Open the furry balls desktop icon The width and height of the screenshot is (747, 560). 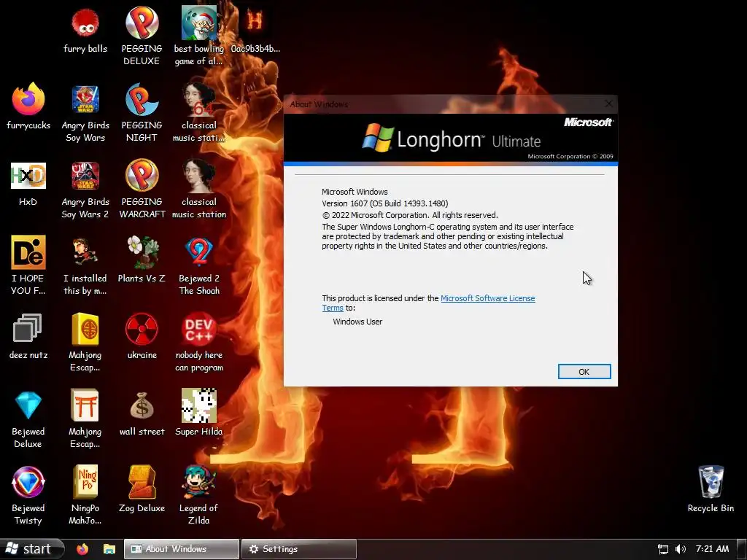tap(85, 31)
